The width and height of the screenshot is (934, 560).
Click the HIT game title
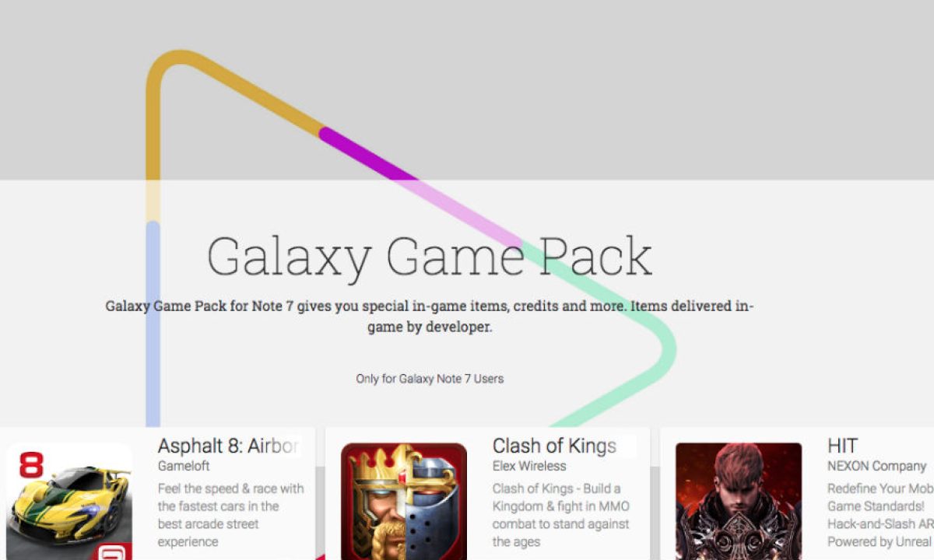point(842,446)
